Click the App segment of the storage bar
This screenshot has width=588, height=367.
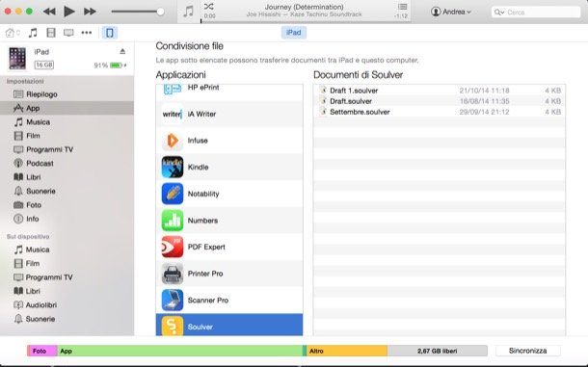pos(179,351)
